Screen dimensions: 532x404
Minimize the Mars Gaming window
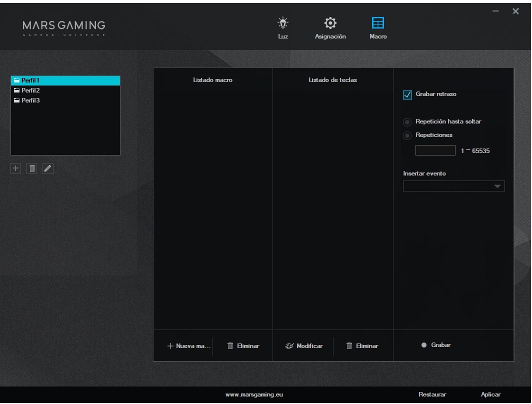[495, 11]
